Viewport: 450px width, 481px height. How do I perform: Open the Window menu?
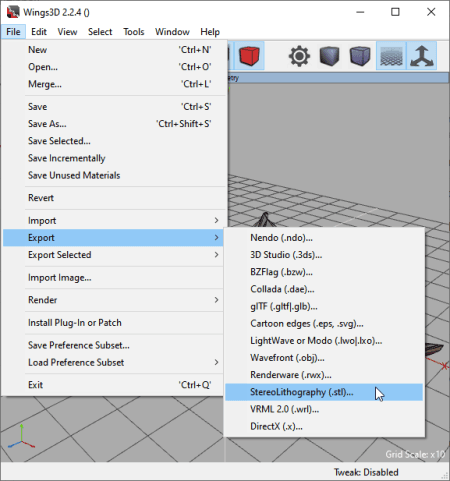[x=172, y=32]
